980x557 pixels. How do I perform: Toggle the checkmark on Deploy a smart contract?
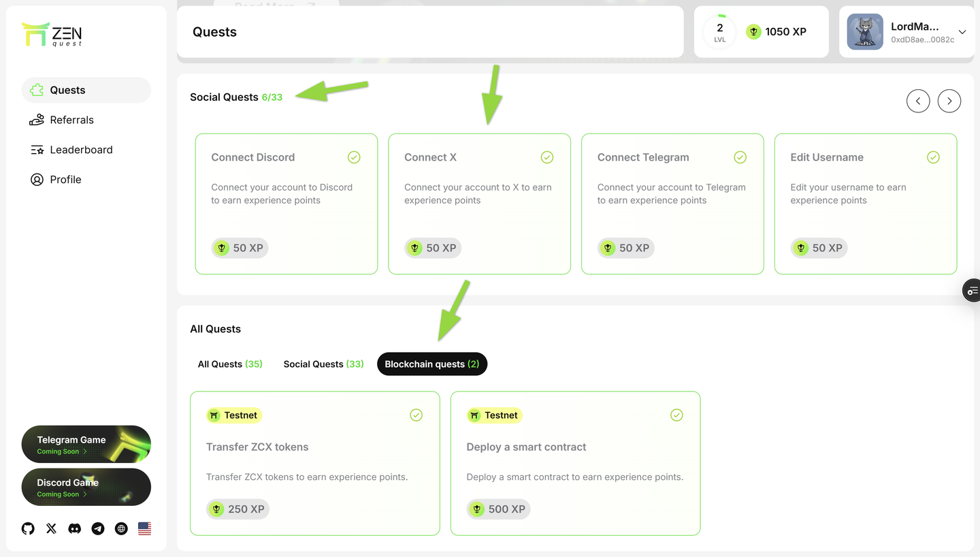pyautogui.click(x=676, y=415)
